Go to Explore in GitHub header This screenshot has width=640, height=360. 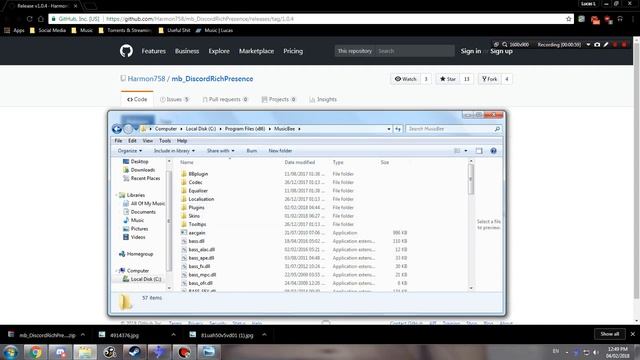tap(219, 51)
